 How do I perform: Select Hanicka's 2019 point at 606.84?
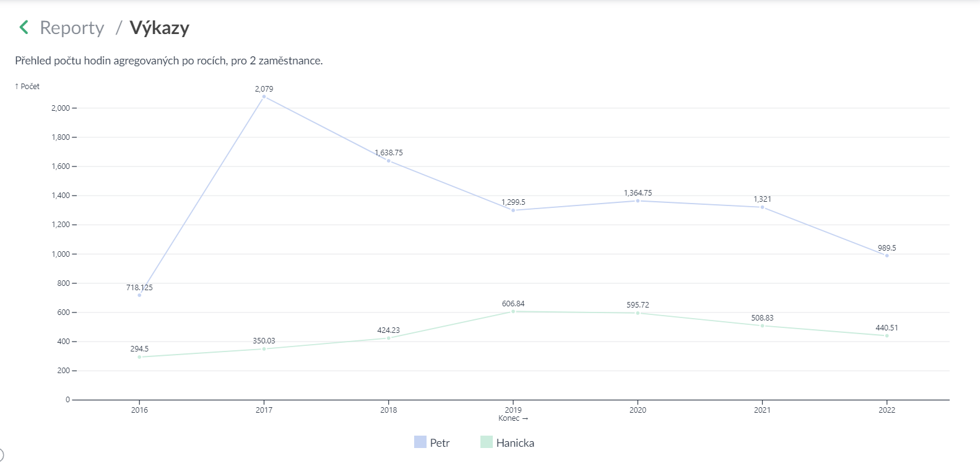(513, 311)
